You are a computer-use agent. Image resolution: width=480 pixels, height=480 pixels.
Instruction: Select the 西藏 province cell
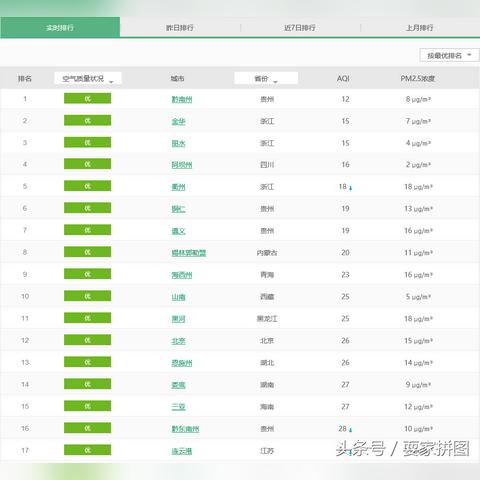[267, 297]
